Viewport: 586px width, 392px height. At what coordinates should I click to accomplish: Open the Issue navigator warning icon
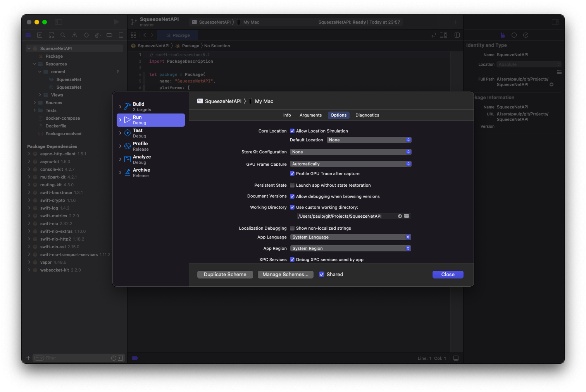click(x=74, y=35)
